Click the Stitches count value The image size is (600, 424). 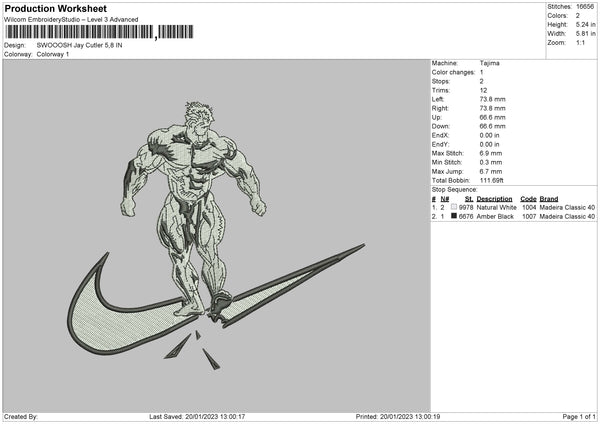[585, 7]
